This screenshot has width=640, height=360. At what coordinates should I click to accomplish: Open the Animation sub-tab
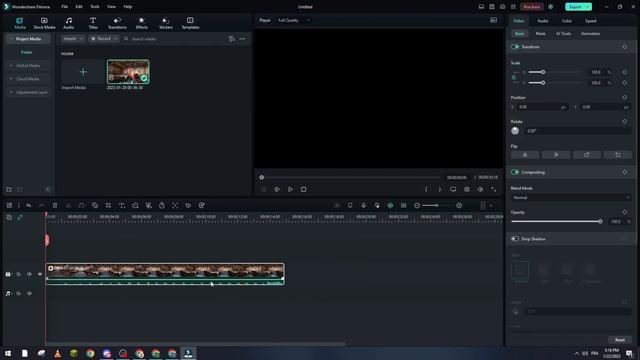click(x=590, y=34)
